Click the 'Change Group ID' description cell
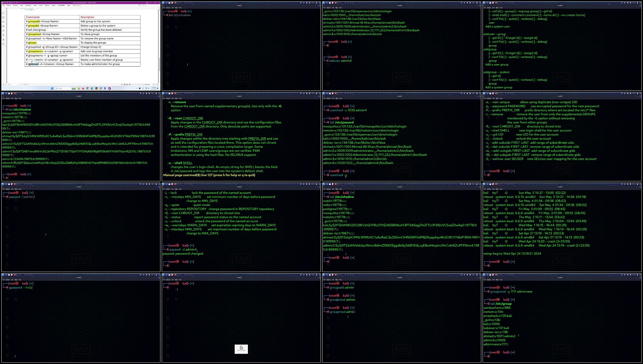643x364 pixels. point(110,47)
